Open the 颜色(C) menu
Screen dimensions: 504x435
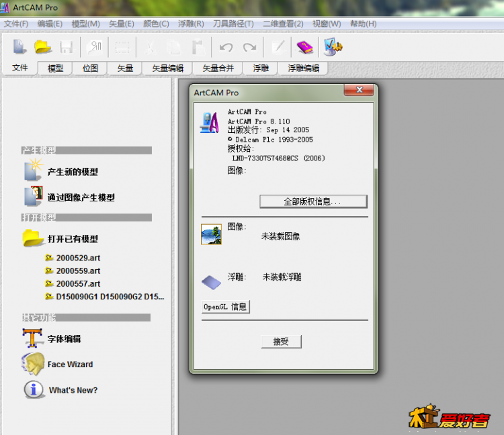[x=156, y=23]
